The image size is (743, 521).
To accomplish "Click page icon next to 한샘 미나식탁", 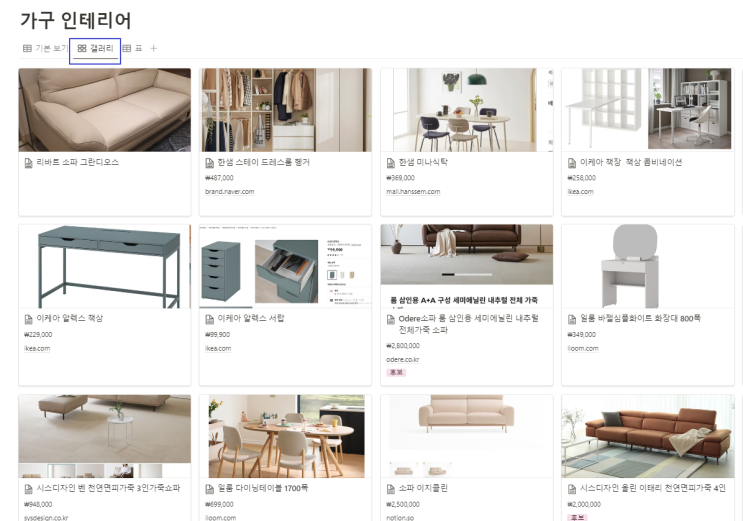I will point(390,163).
